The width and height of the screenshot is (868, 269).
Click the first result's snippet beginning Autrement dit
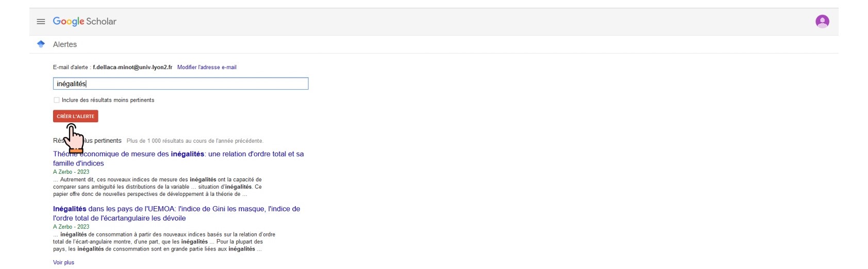tap(157, 187)
